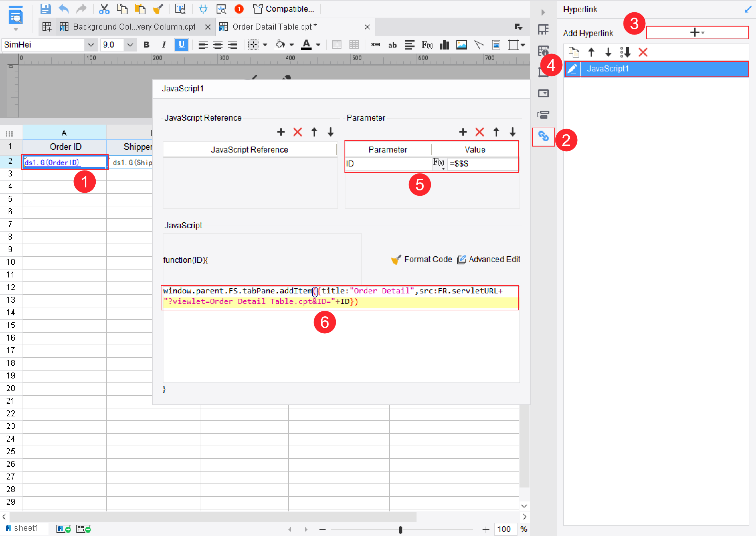Add a new Parameter with the plus icon
The width and height of the screenshot is (756, 536).
tap(463, 132)
